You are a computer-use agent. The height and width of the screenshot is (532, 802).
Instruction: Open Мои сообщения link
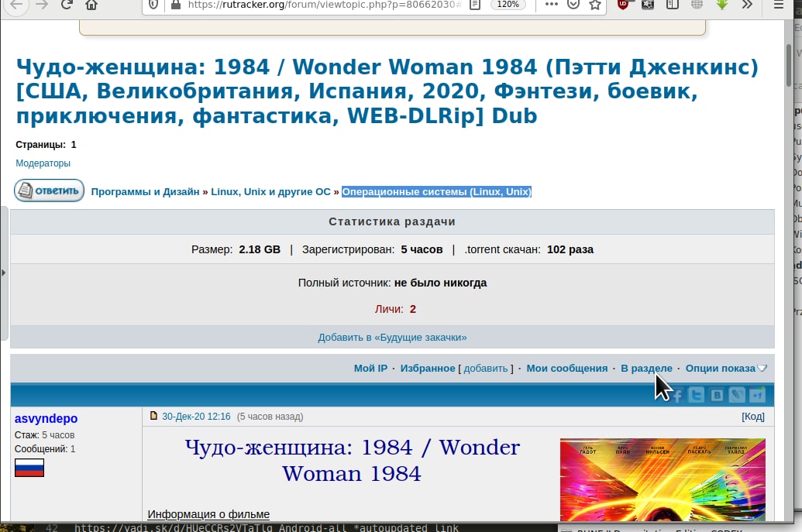(567, 368)
